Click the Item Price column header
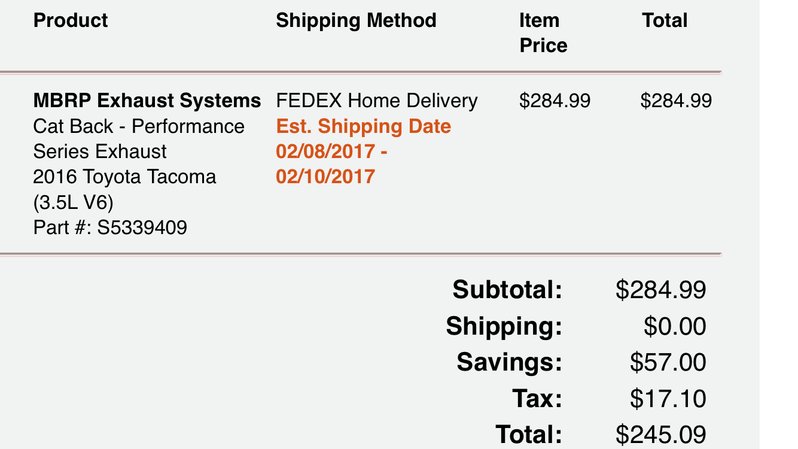 tap(543, 33)
